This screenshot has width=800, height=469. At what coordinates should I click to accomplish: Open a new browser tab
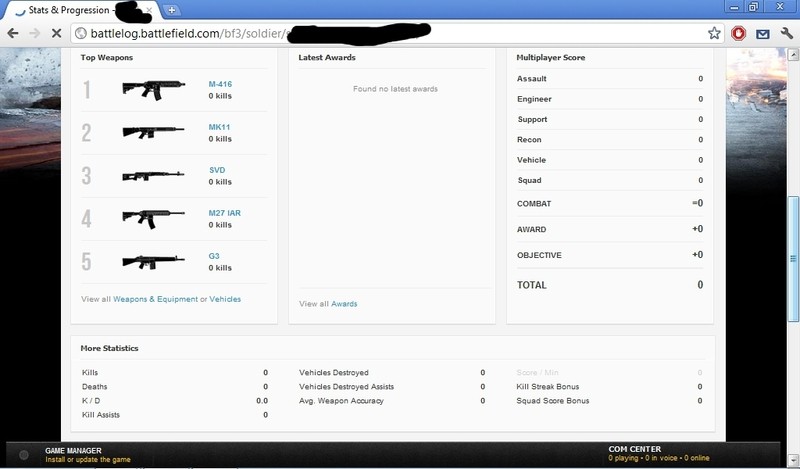(172, 10)
